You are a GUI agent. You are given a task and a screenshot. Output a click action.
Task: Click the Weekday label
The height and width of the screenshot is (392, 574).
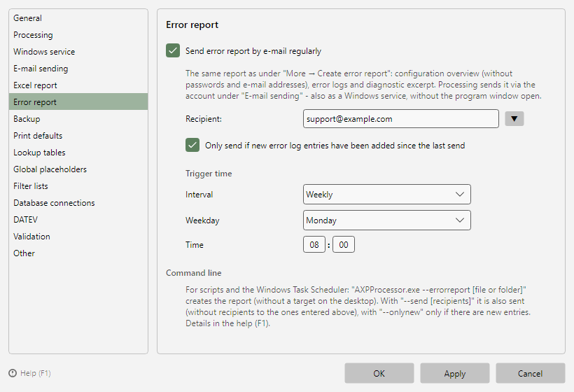(202, 220)
